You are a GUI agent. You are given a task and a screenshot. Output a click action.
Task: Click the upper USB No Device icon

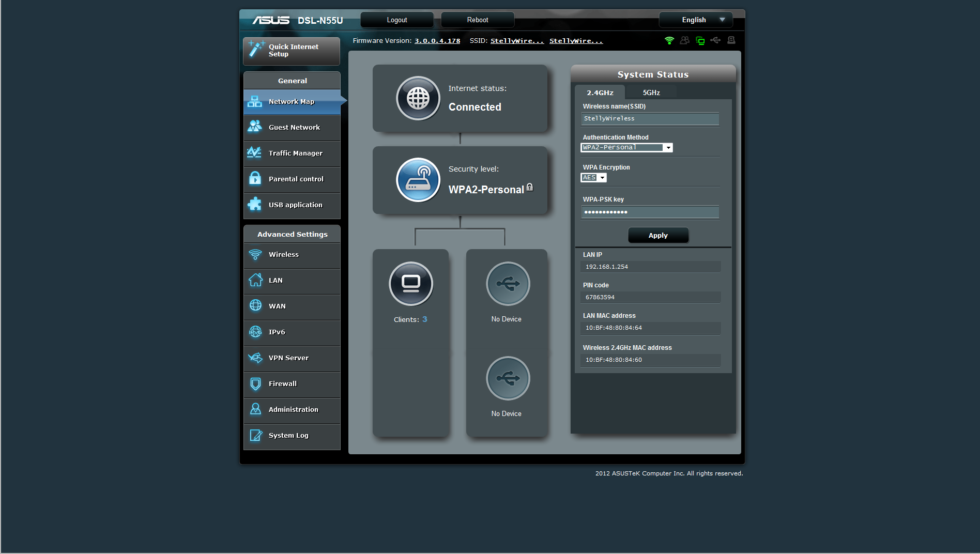508,284
